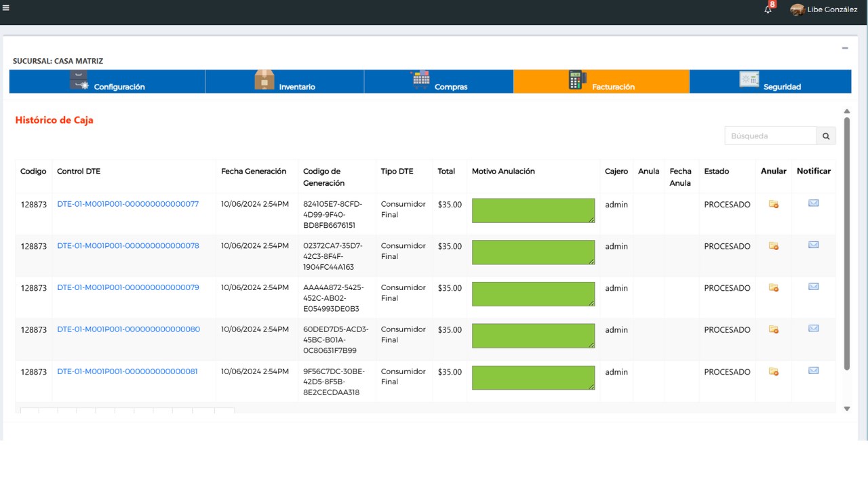This screenshot has width=868, height=488.
Task: Click the Codigo de Generación column header
Action: (323, 177)
